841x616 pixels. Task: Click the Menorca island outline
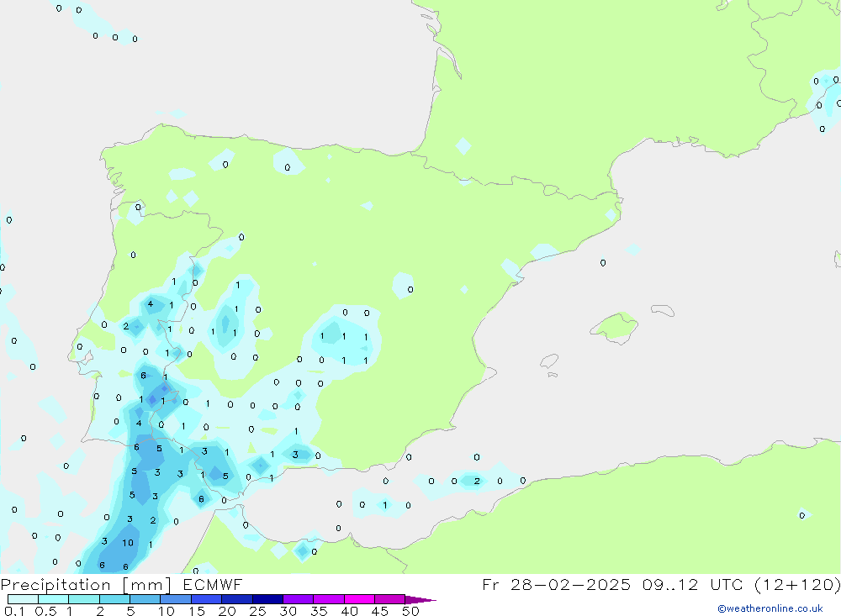[663, 310]
